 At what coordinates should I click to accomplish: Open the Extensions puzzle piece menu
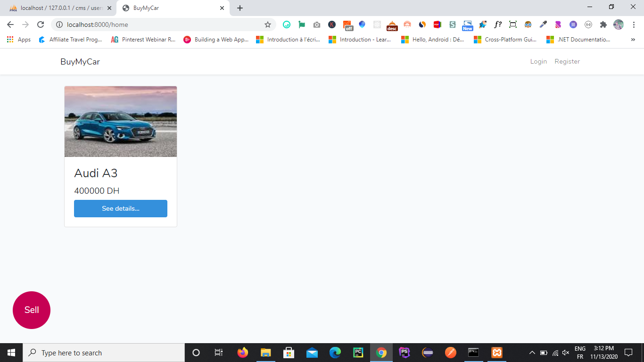coord(603,25)
